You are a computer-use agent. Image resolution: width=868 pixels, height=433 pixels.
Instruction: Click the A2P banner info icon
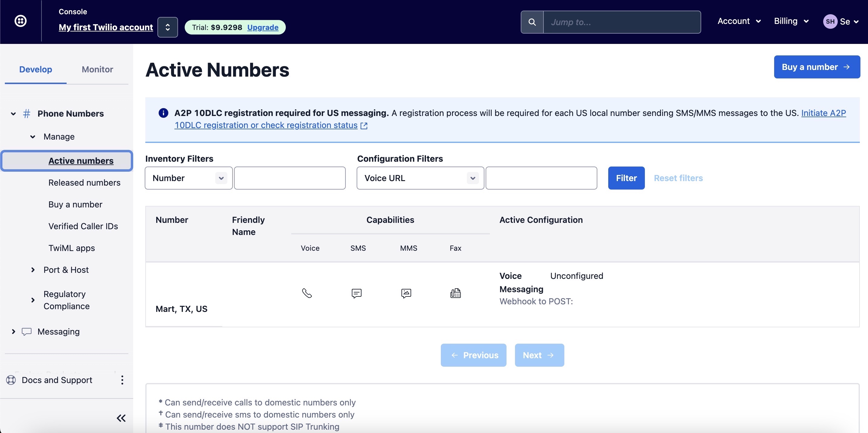163,113
